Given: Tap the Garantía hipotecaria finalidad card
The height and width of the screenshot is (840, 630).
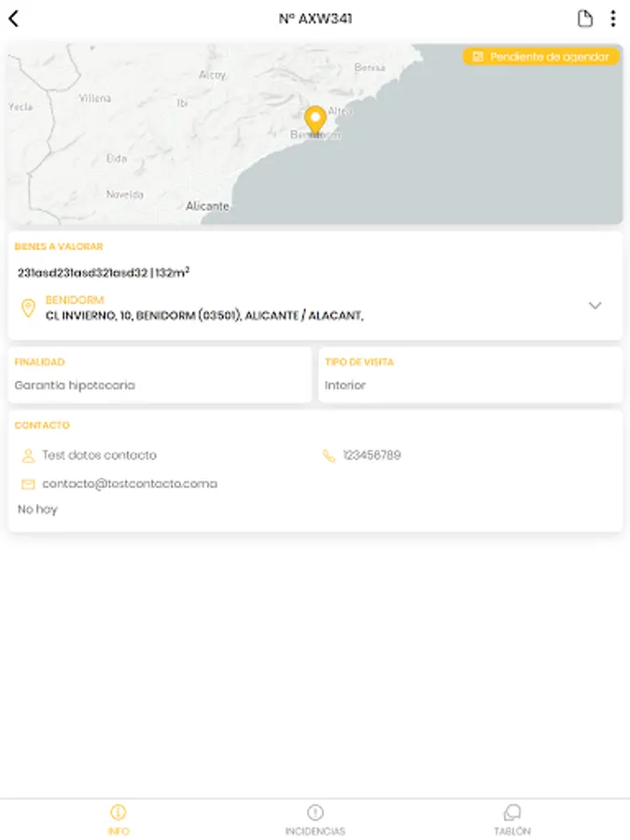Looking at the screenshot, I should (160, 375).
